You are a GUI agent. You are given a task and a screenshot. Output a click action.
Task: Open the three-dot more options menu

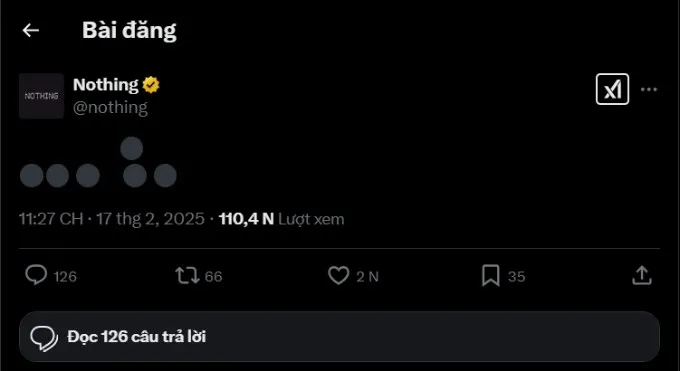[649, 89]
